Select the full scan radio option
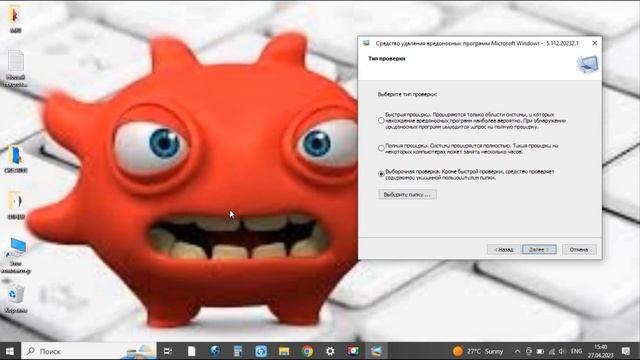Image resolution: width=640 pixels, height=360 pixels. [x=381, y=148]
